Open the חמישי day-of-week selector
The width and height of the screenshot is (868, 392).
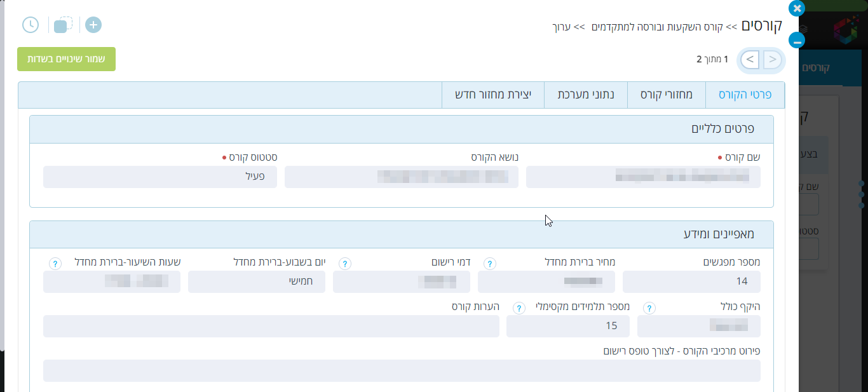pos(256,282)
